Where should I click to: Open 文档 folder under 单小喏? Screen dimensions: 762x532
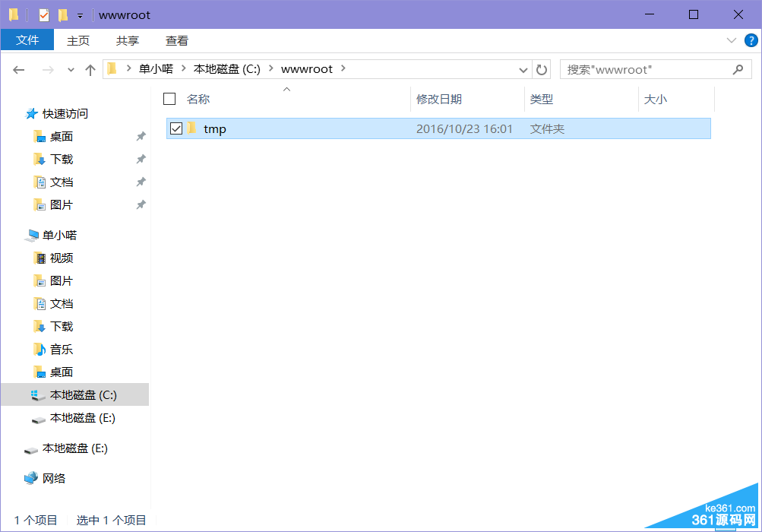click(x=62, y=304)
